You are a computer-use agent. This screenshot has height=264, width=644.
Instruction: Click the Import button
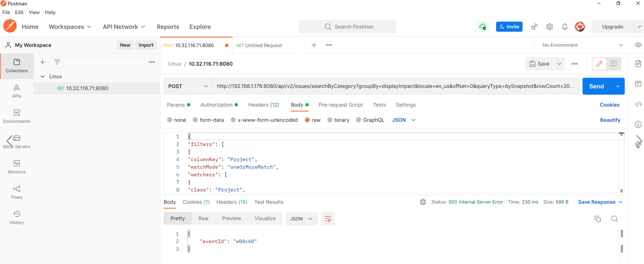(x=146, y=45)
